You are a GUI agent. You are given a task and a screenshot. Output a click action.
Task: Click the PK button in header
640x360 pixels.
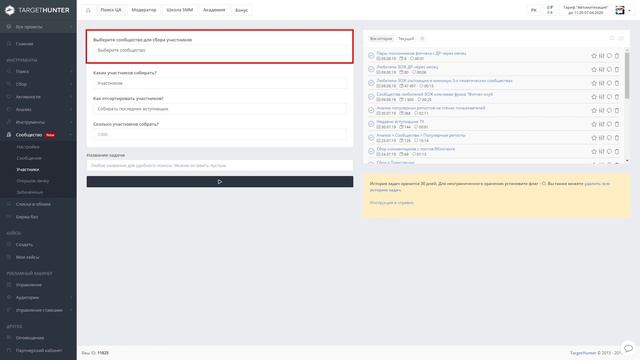[533, 10]
